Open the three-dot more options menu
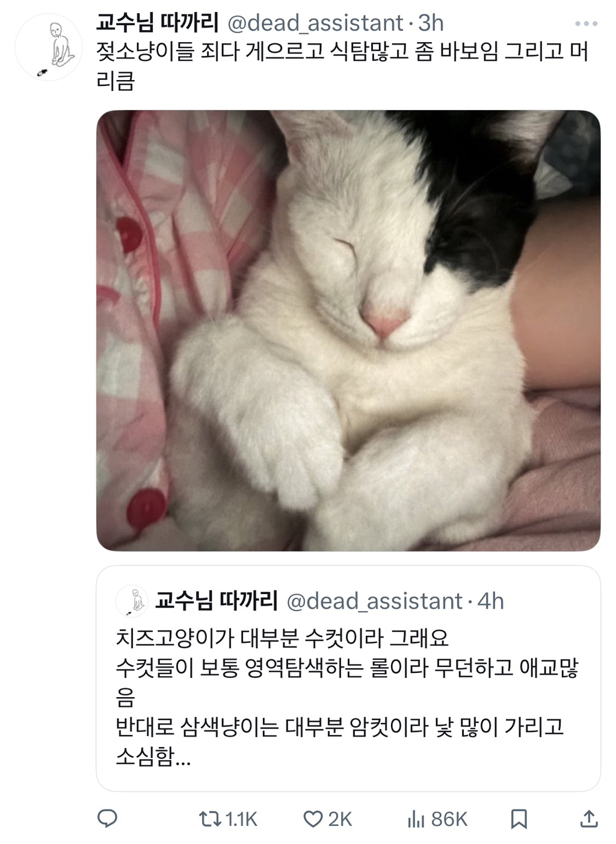The image size is (616, 844). point(586,24)
